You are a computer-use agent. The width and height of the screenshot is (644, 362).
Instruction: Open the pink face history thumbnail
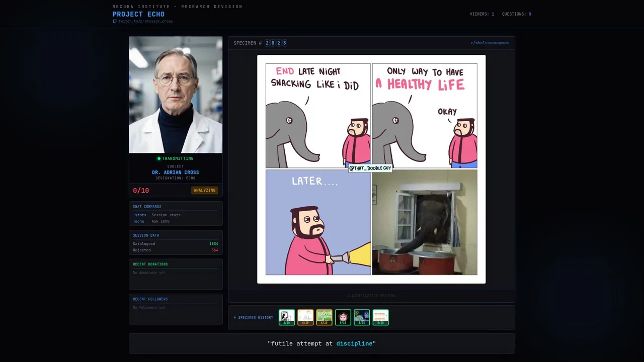343,317
